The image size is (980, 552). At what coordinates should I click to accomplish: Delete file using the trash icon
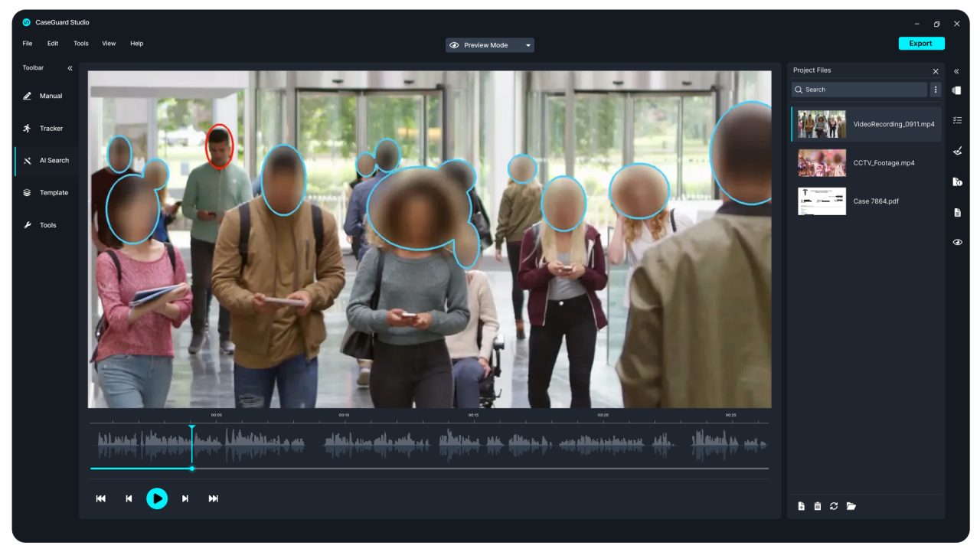pyautogui.click(x=818, y=506)
